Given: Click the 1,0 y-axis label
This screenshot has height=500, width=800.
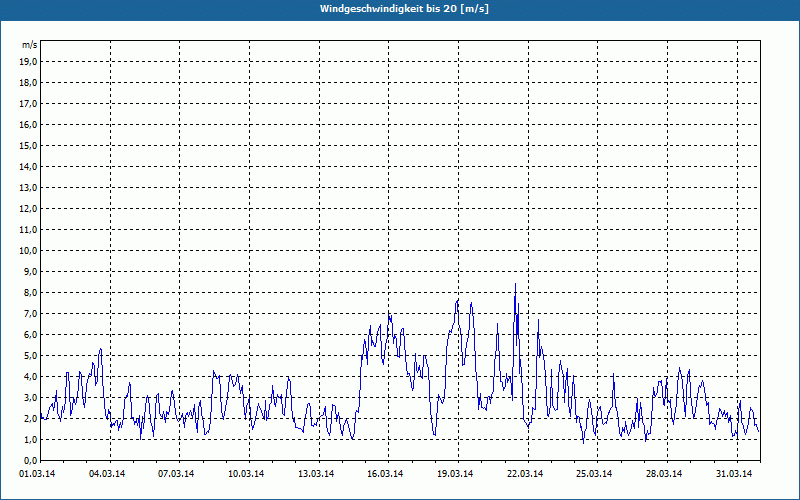Looking at the screenshot, I should pos(30,439).
